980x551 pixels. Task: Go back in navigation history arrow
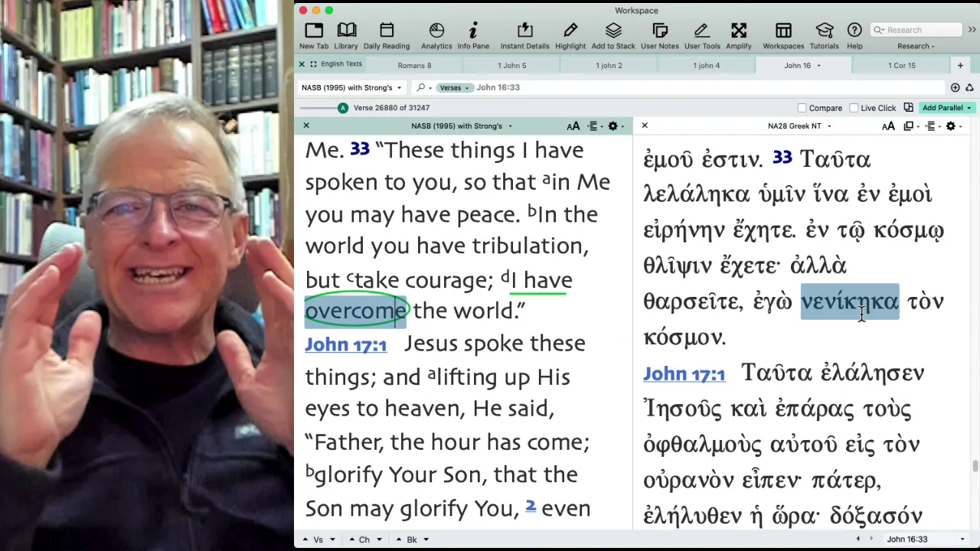[x=857, y=539]
